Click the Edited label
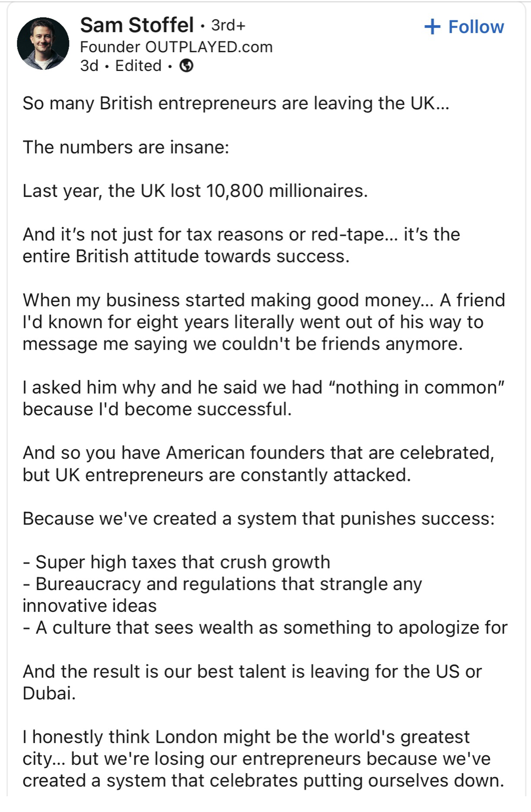 (x=138, y=65)
